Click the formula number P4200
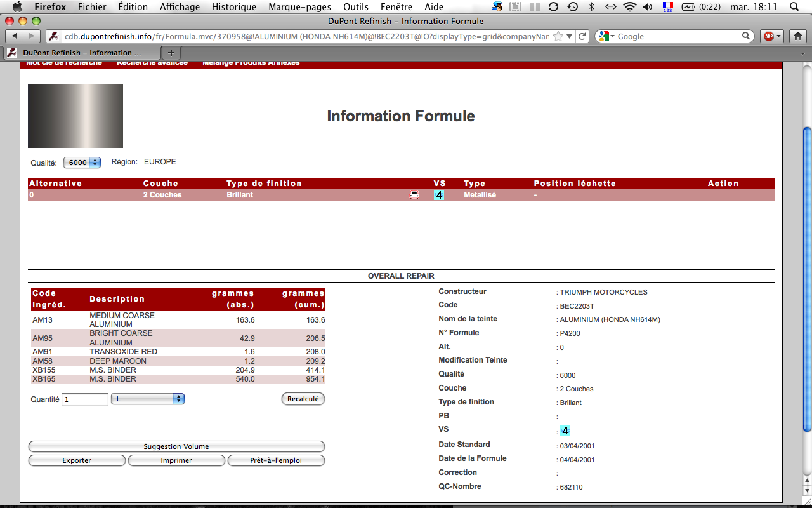The height and width of the screenshot is (508, 812). point(570,333)
